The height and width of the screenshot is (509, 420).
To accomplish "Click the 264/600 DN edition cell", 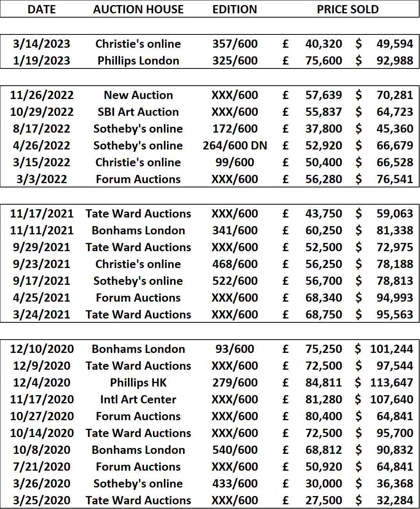I will [235, 146].
